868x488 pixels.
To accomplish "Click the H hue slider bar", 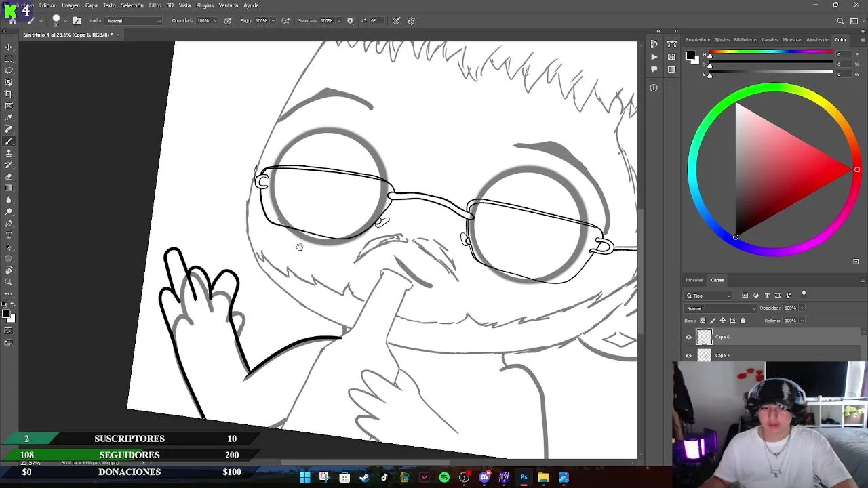I will pos(771,53).
